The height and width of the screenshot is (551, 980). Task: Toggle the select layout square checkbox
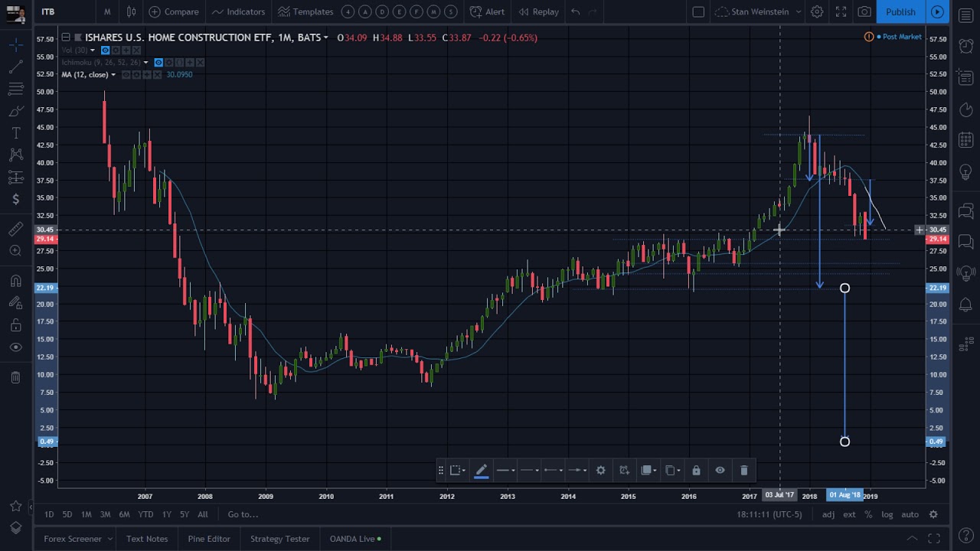(x=698, y=11)
